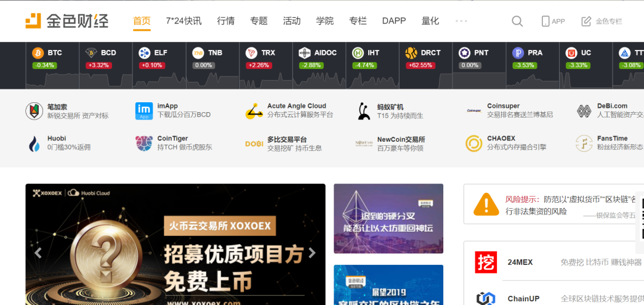Open the 学院 menu item
The height and width of the screenshot is (305, 644).
[x=325, y=21]
